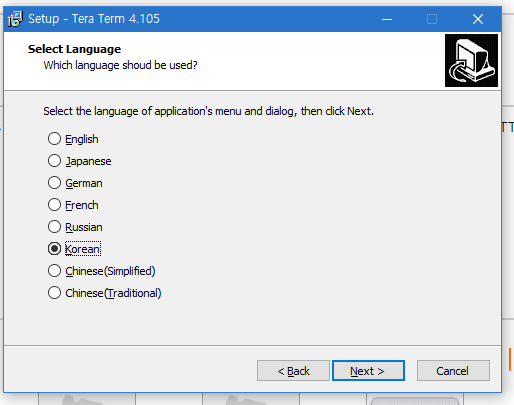Click the 'Setup - Tera Term 4.105' title
This screenshot has width=514, height=405.
[94, 19]
